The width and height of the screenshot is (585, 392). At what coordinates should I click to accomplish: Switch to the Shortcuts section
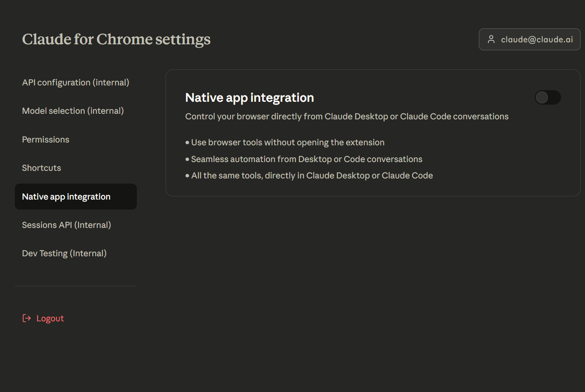pos(42,168)
